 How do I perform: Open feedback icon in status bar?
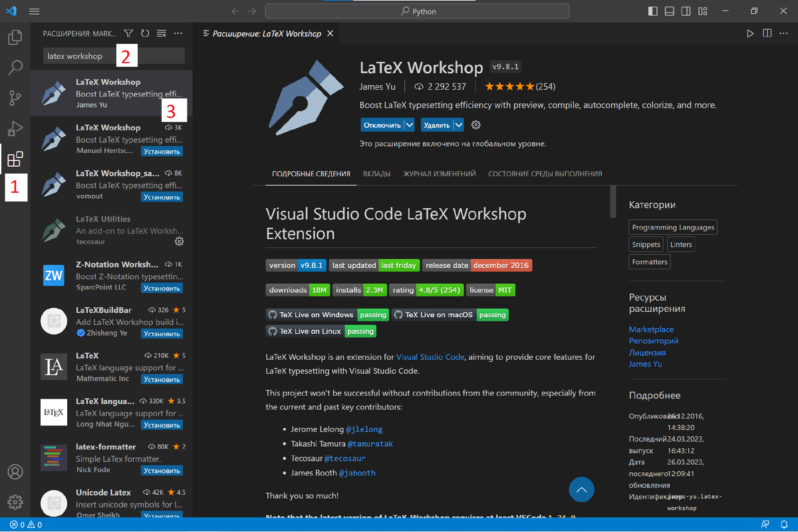point(765,525)
